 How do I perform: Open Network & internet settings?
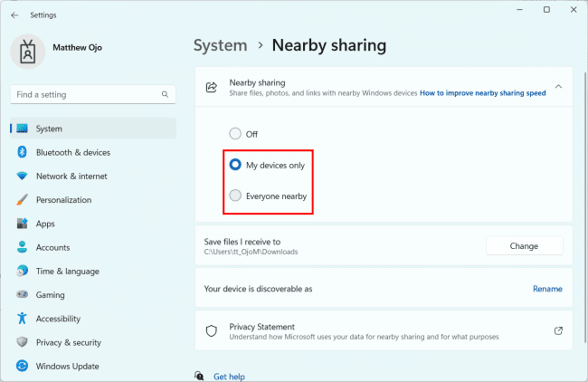click(71, 177)
